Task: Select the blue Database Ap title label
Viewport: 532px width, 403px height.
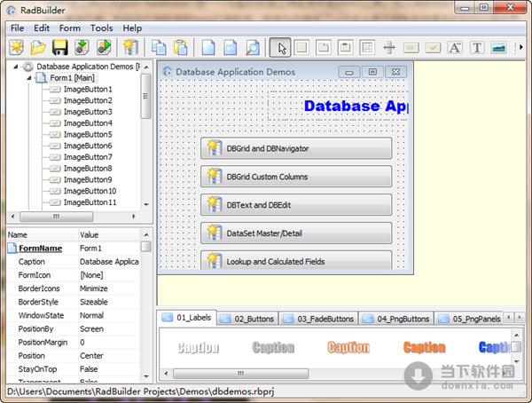Action: click(356, 106)
